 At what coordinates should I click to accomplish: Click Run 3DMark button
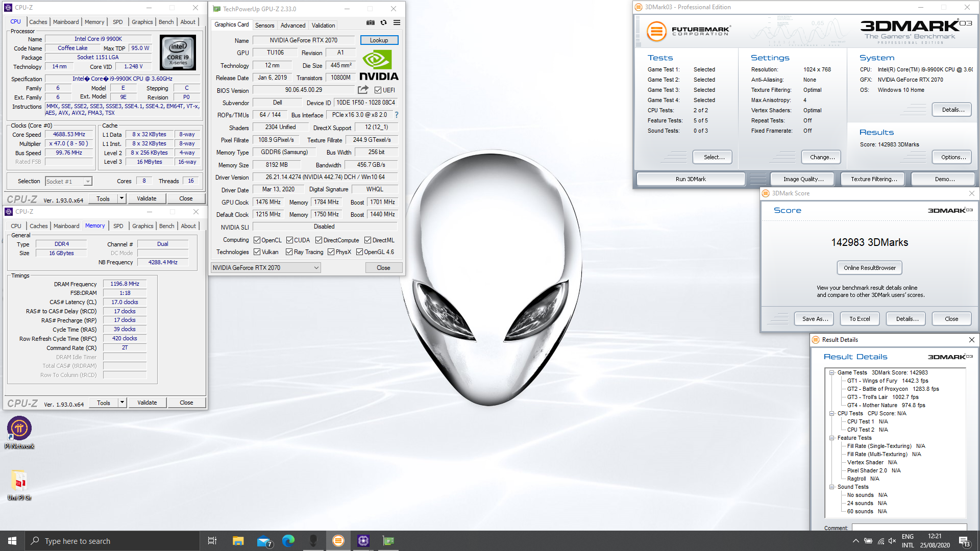[x=691, y=179]
